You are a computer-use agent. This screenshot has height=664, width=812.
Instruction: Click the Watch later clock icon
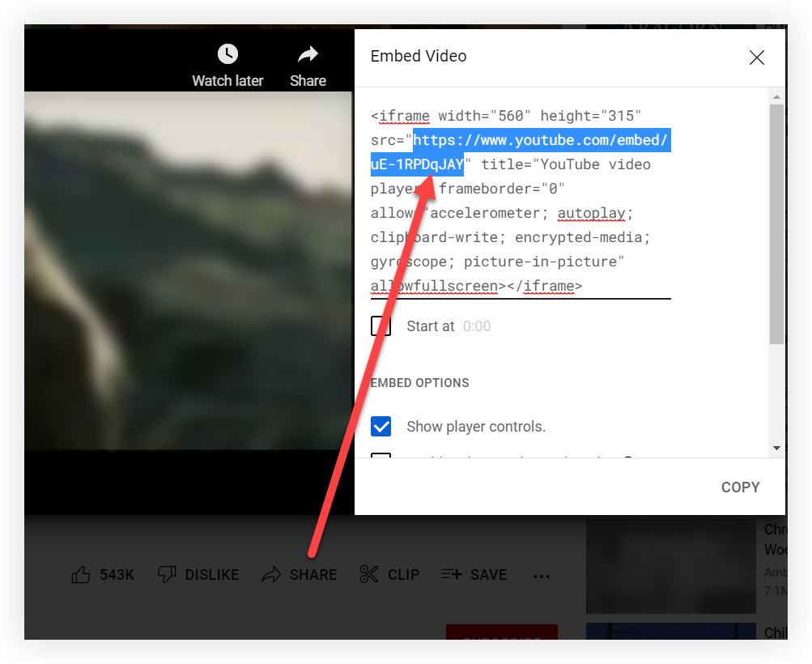(227, 54)
